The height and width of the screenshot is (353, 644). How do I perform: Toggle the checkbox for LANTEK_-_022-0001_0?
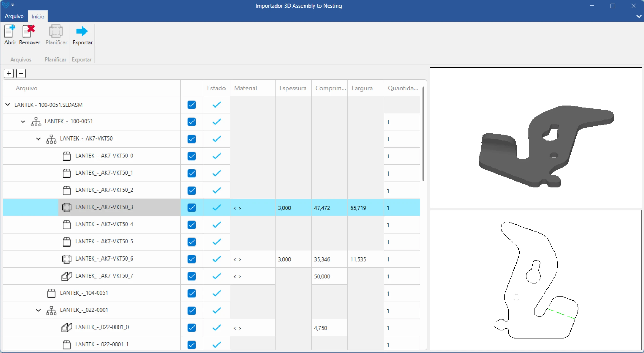[x=191, y=328]
